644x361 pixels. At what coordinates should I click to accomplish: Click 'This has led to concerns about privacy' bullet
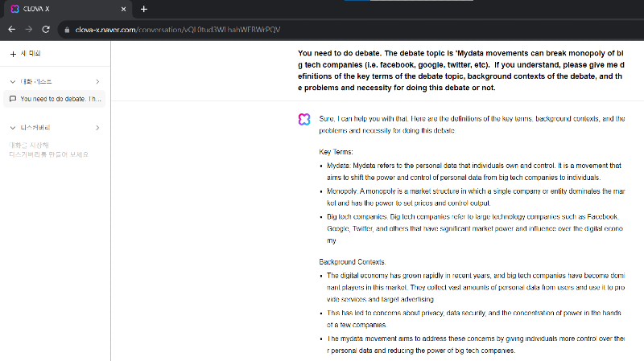click(474, 318)
